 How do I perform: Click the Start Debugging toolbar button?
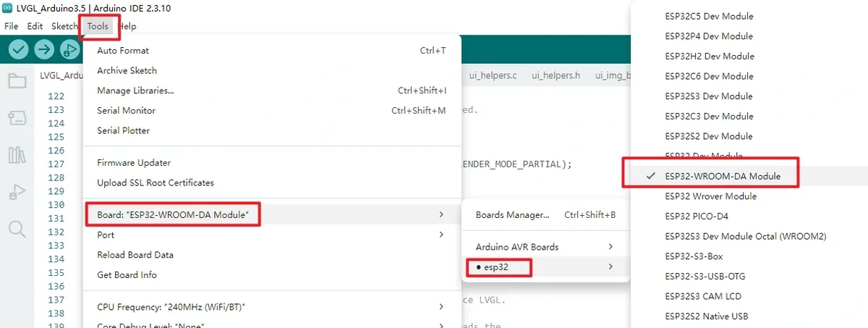(69, 49)
